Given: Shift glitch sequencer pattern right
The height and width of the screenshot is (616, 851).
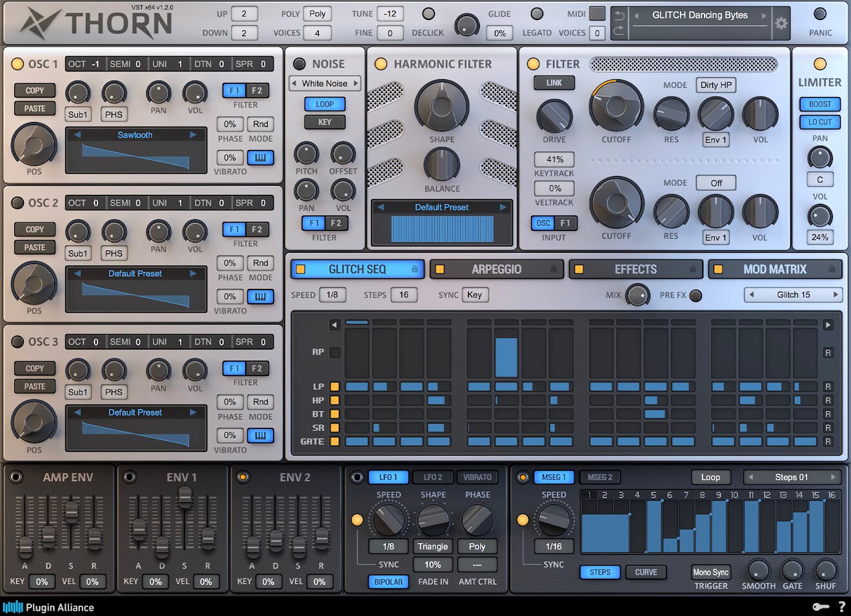Looking at the screenshot, I should 828,325.
